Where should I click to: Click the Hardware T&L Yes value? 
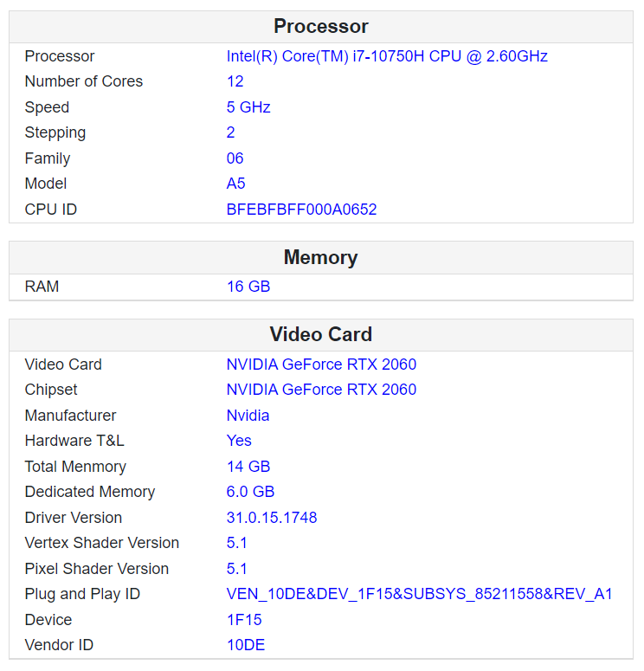tap(239, 441)
